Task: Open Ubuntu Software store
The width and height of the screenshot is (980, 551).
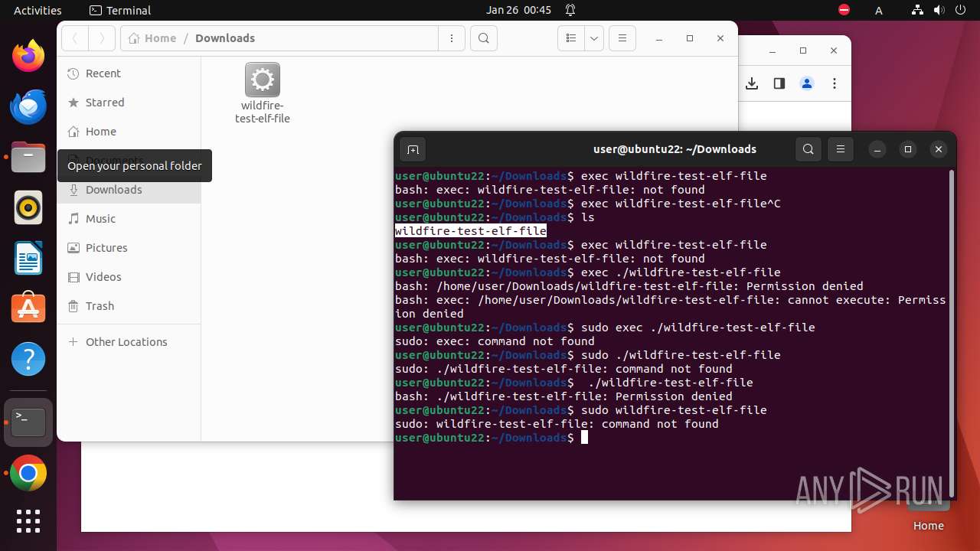Action: pos(28,308)
